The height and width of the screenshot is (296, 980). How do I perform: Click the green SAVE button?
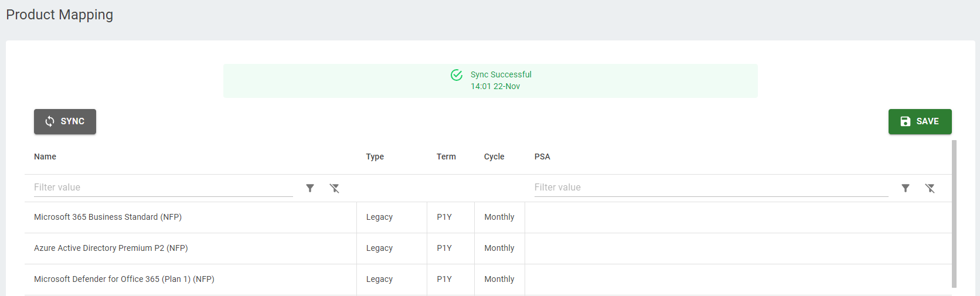pos(920,121)
